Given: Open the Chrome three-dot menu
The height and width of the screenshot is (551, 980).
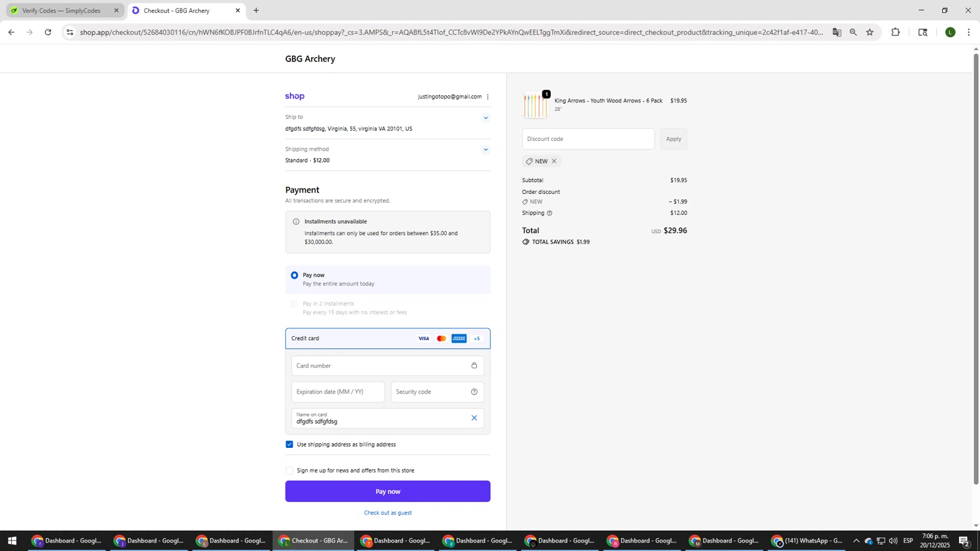Looking at the screenshot, I should [x=969, y=32].
